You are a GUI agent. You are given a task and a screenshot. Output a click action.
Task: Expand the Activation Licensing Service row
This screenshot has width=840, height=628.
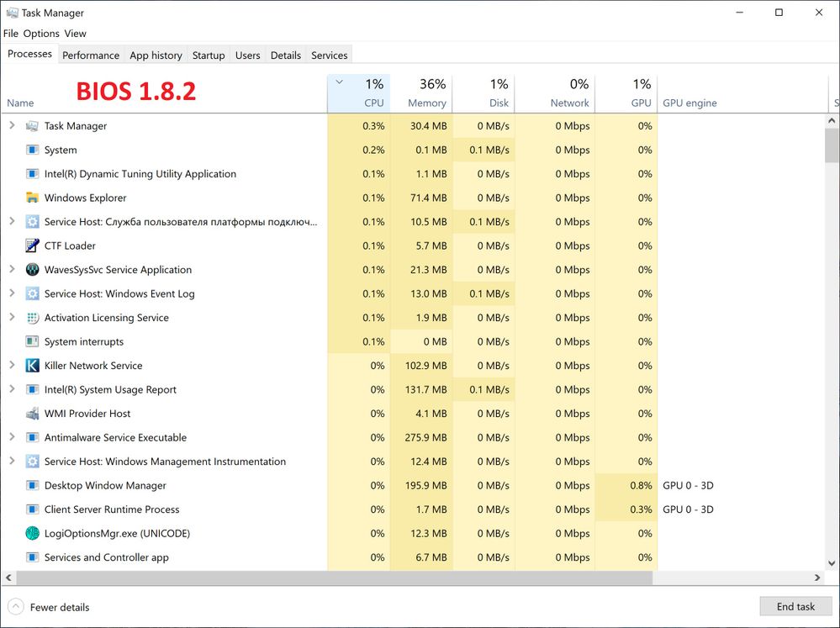pyautogui.click(x=12, y=317)
